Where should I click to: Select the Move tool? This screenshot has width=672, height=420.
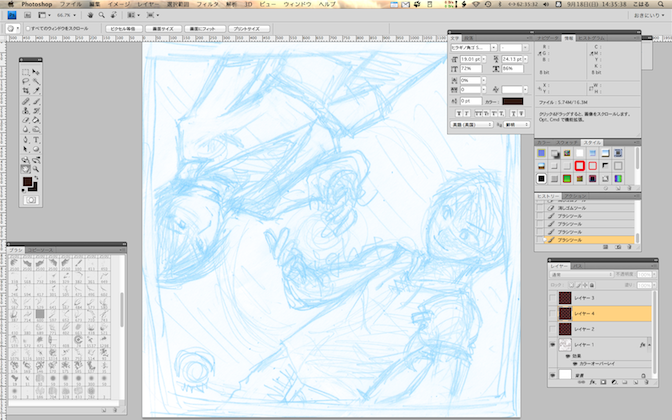36,72
